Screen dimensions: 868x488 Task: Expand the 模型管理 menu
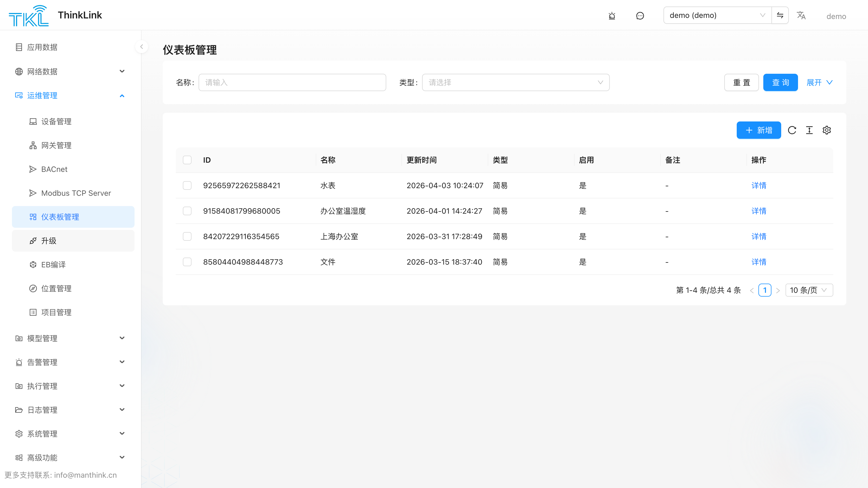point(73,338)
